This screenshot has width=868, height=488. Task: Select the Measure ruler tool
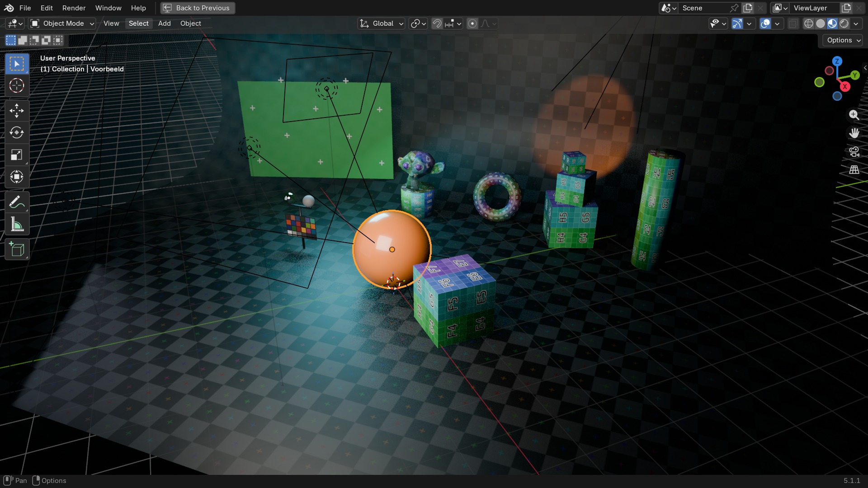click(17, 224)
